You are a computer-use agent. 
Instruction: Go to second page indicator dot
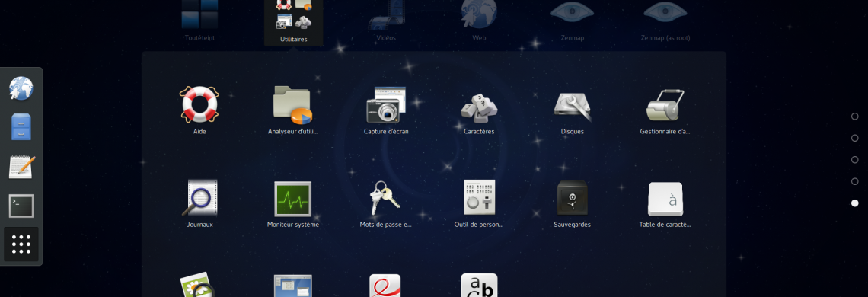pyautogui.click(x=855, y=138)
